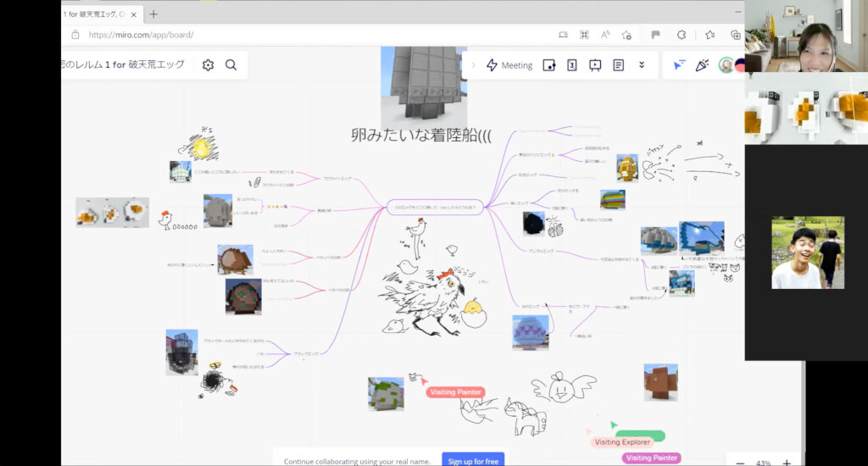
Task: Start Meeting mode from the toolbar
Action: click(509, 65)
